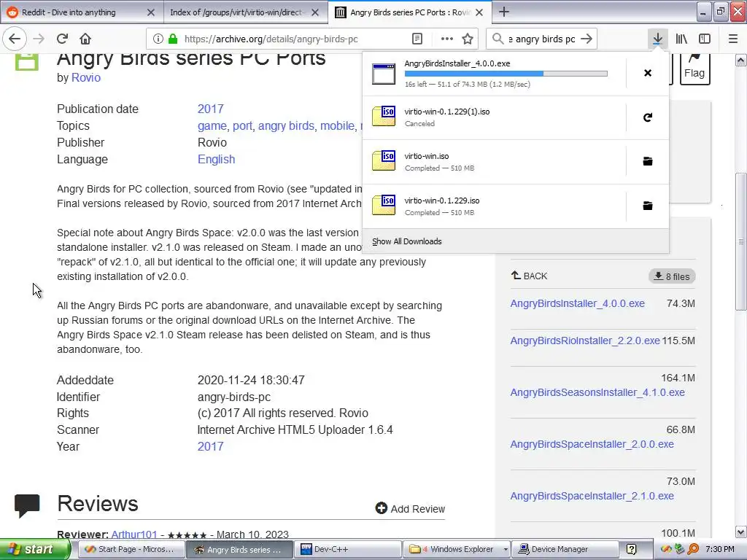Close the Reddit tab
This screenshot has height=560, width=747.
[x=150, y=12]
